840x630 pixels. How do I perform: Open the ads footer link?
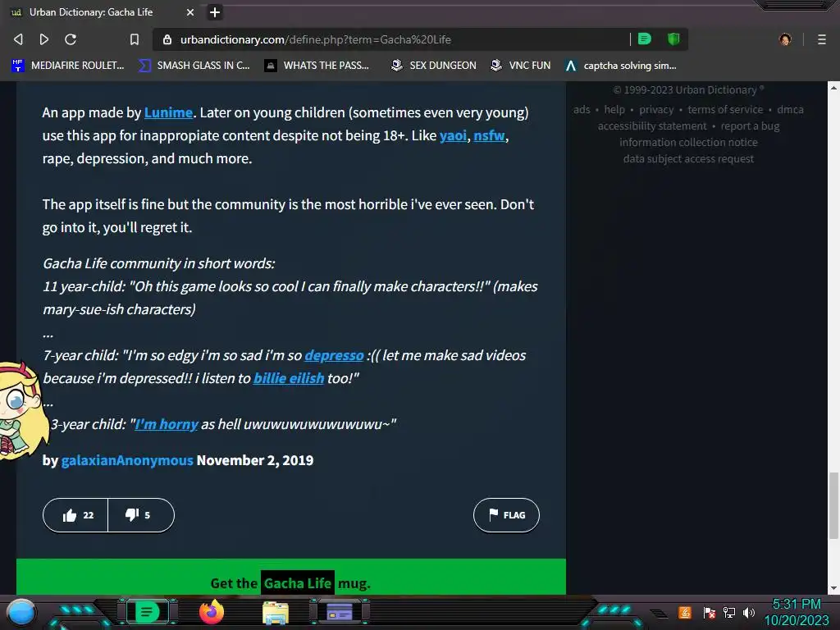582,109
